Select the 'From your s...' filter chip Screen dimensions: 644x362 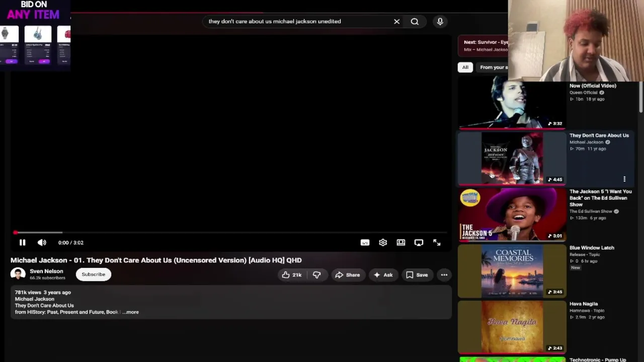[x=494, y=67]
